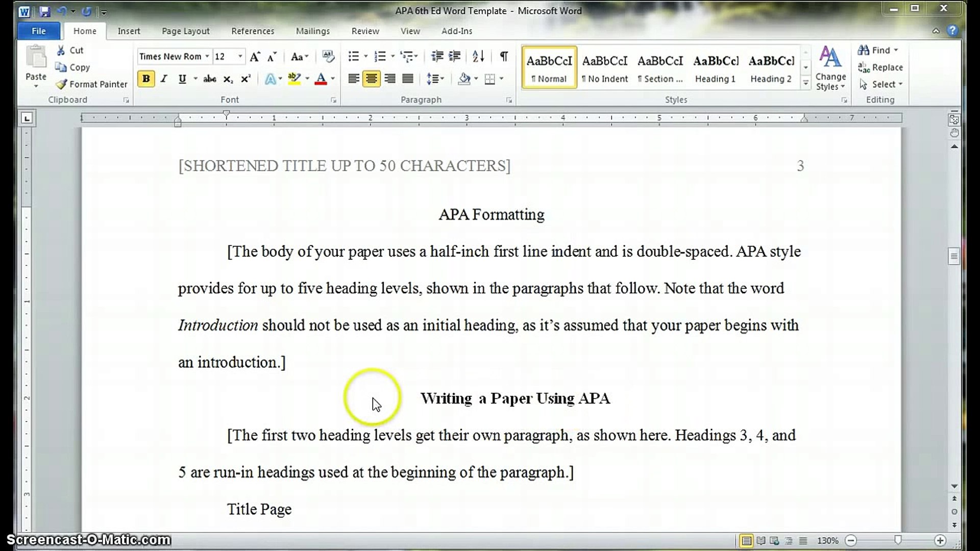Toggle Bold formatting off

146,79
